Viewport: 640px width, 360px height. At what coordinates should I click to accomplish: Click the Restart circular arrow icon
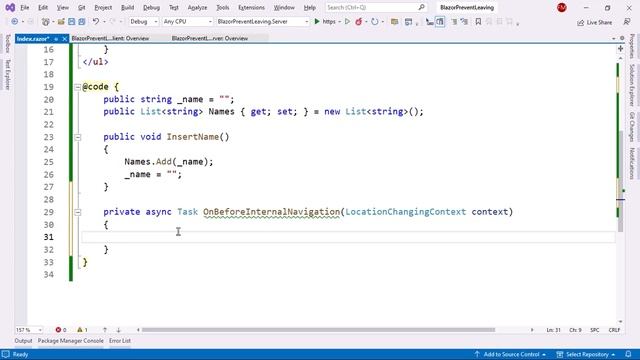374,22
